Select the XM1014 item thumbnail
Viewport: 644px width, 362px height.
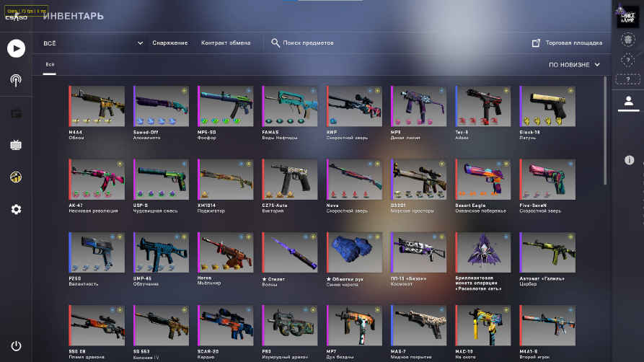tap(225, 179)
